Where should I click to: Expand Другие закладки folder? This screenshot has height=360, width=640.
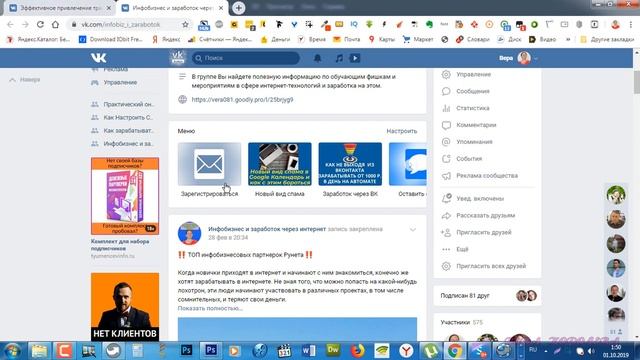point(607,39)
